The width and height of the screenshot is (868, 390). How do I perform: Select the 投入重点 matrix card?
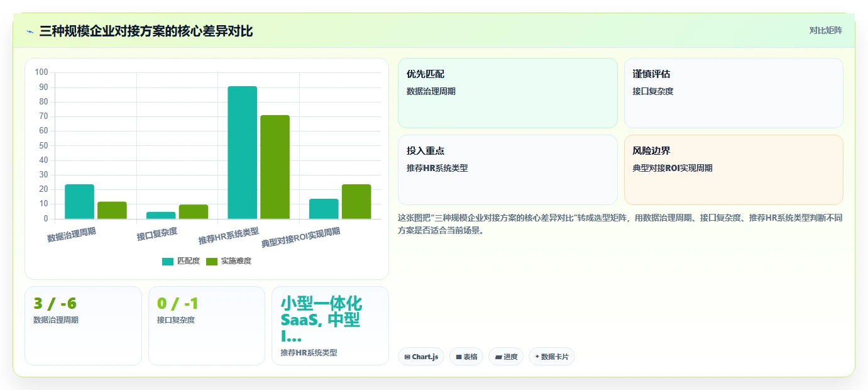(x=508, y=170)
